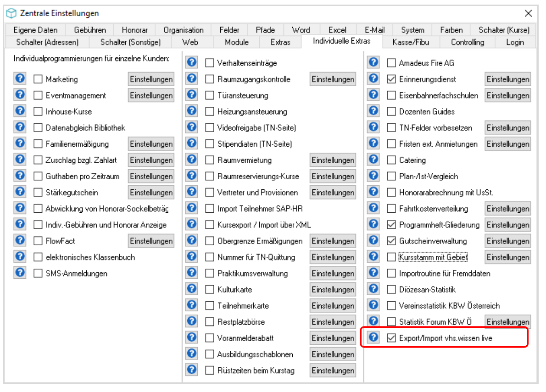Show help for Familienermäßigung
The height and width of the screenshot is (392, 546).
coord(20,144)
